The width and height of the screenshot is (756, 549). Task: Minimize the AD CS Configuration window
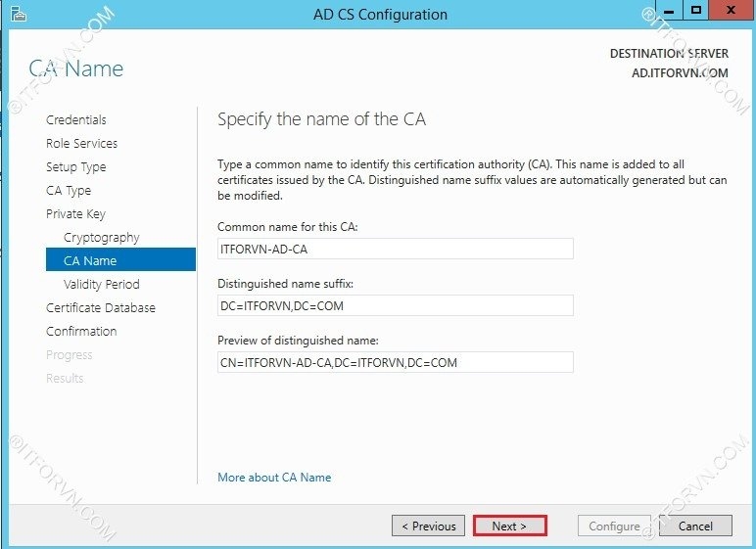668,12
